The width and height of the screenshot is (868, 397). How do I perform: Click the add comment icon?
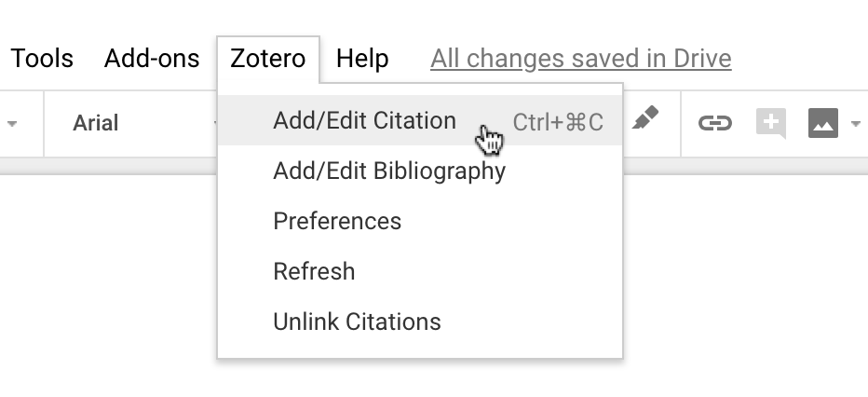(771, 123)
